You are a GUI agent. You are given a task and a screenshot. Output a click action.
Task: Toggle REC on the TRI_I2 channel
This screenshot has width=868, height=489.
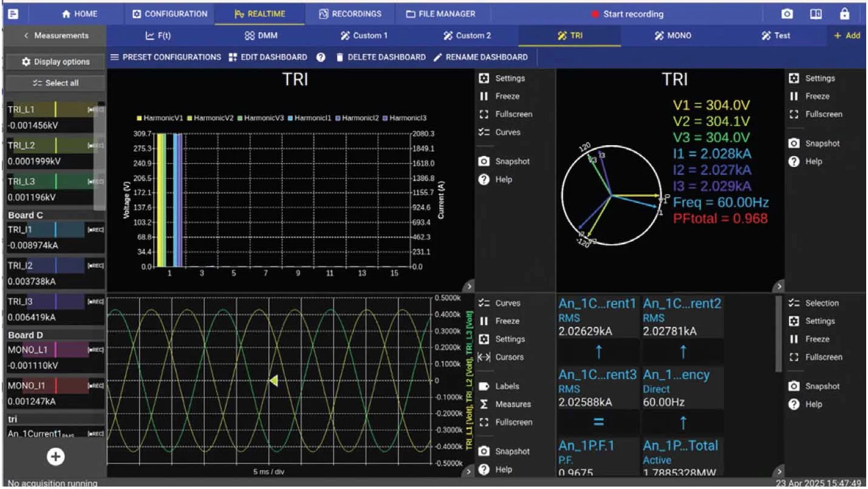point(96,265)
